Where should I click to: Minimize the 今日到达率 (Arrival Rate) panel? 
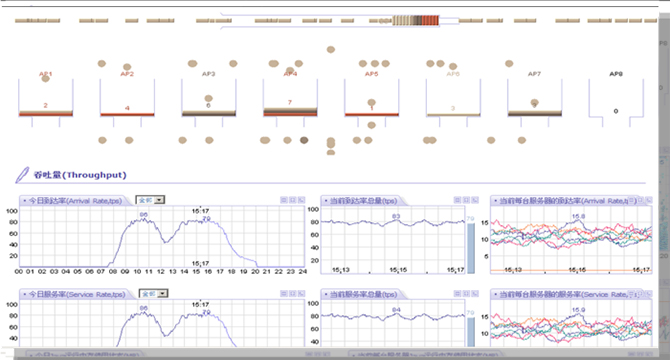pyautogui.click(x=284, y=200)
